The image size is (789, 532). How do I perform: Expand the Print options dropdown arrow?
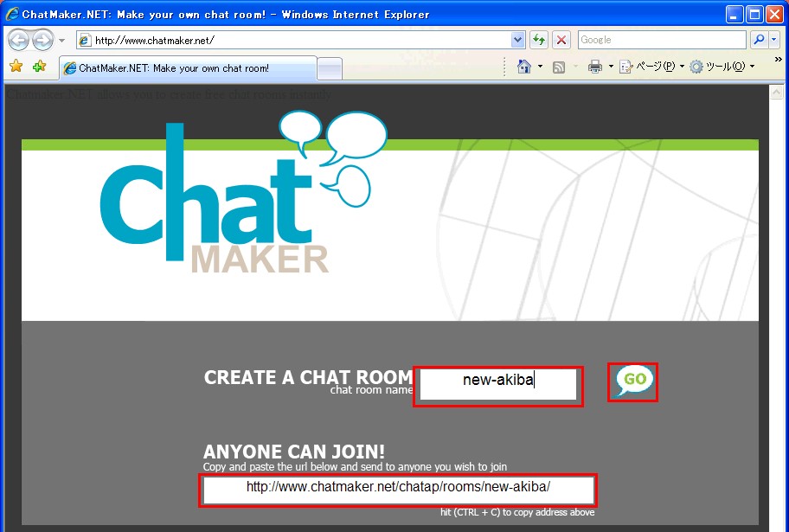tap(611, 67)
